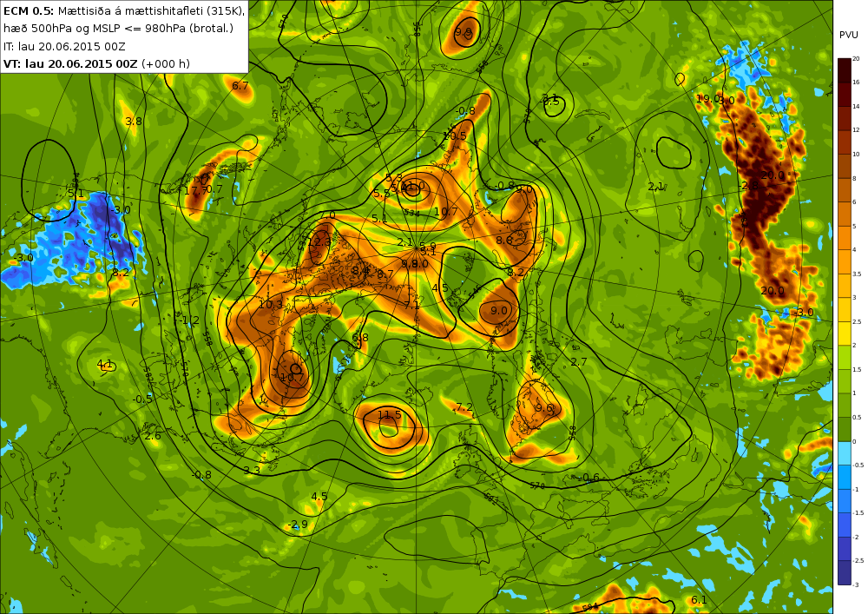Click the map value label "6.7"
The image size is (868, 614).
pyautogui.click(x=240, y=86)
